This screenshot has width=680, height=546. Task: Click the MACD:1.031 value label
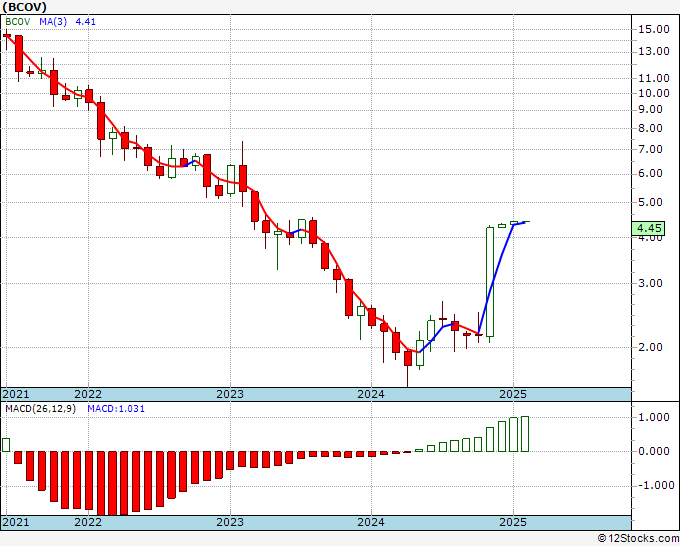[x=116, y=409]
